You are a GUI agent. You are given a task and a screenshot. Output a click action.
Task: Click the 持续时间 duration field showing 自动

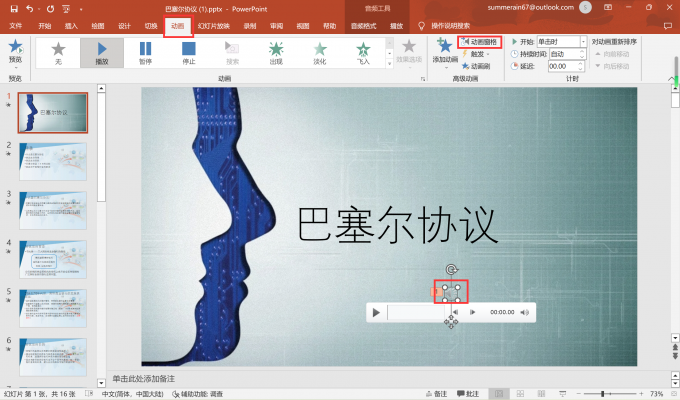pyautogui.click(x=563, y=54)
